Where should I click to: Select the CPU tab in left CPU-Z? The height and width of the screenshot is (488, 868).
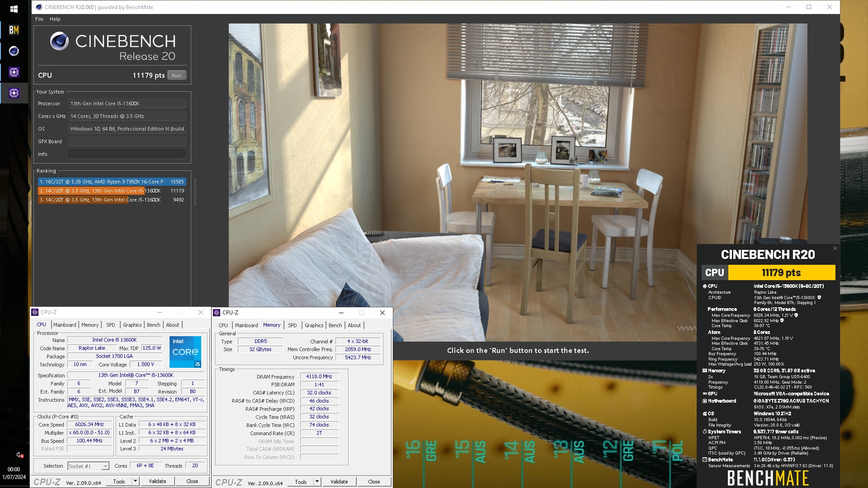pos(42,324)
